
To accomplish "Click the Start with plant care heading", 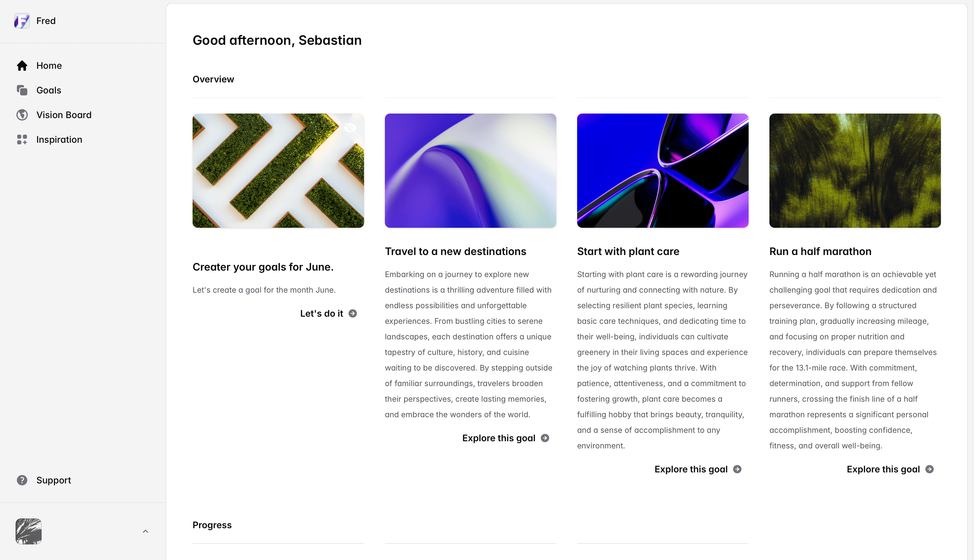I will click(628, 251).
